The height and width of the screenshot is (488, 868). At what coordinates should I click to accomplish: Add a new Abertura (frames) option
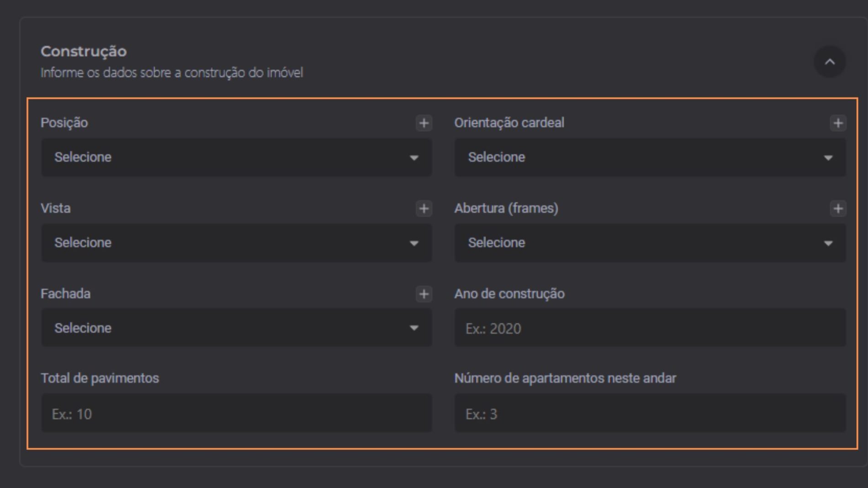click(838, 209)
